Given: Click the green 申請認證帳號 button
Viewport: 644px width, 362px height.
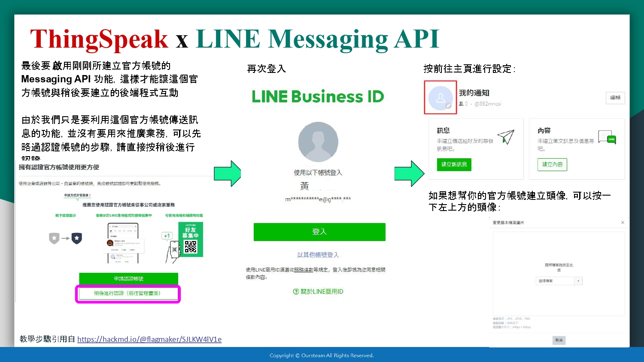Looking at the screenshot, I should [128, 278].
